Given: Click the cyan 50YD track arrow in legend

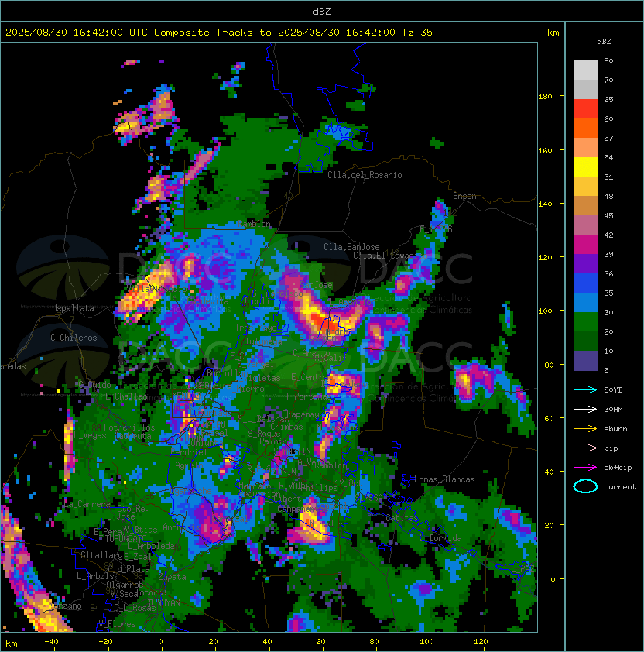Looking at the screenshot, I should pyautogui.click(x=585, y=389).
